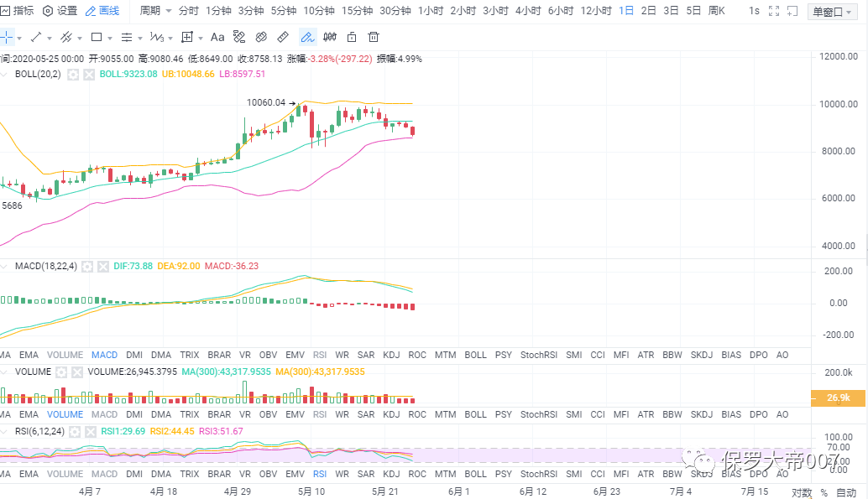This screenshot has width=868, height=499.
Task: Open 设置 chart settings
Action: point(60,11)
